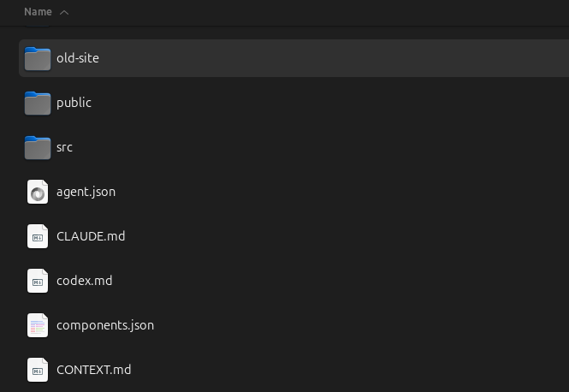Select the CONTEXT.md filename text
Screen dimensions: 569x392
93,370
